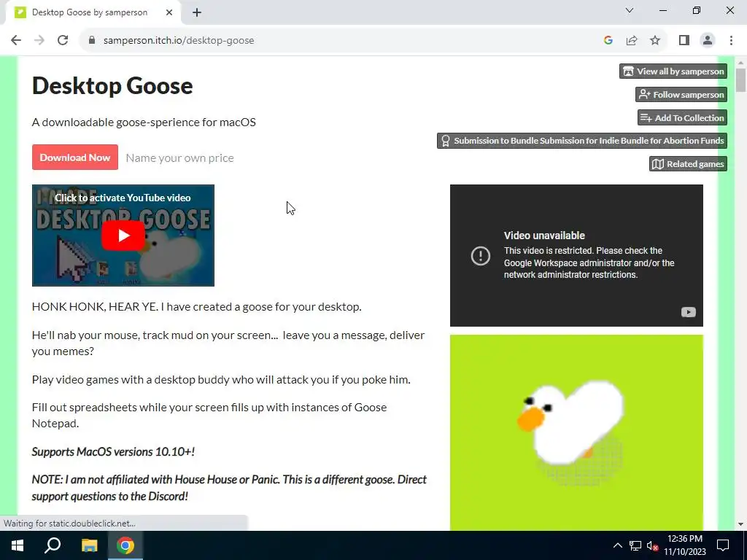Open the notification center icon
The image size is (747, 560).
[723, 545]
